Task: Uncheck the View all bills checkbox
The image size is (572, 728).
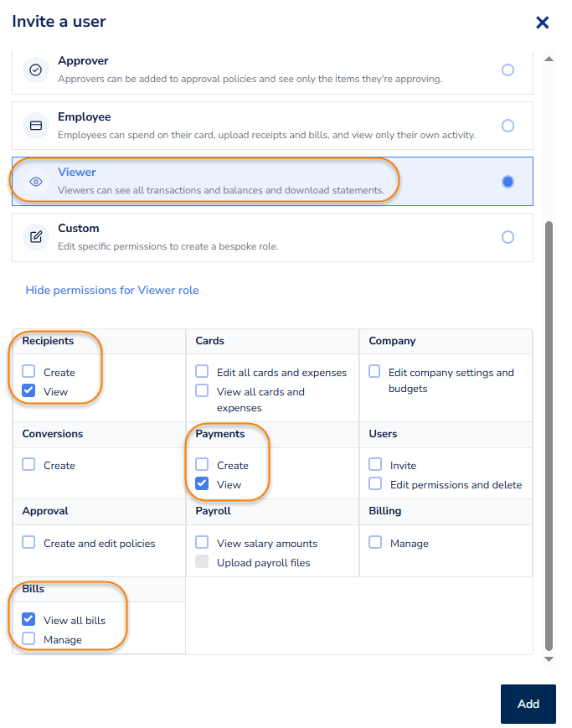Action: [29, 620]
